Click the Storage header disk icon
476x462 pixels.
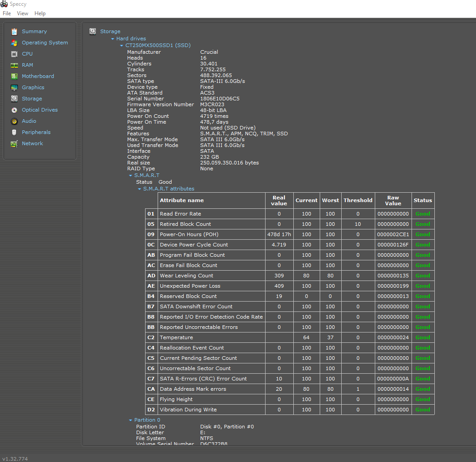pos(93,31)
